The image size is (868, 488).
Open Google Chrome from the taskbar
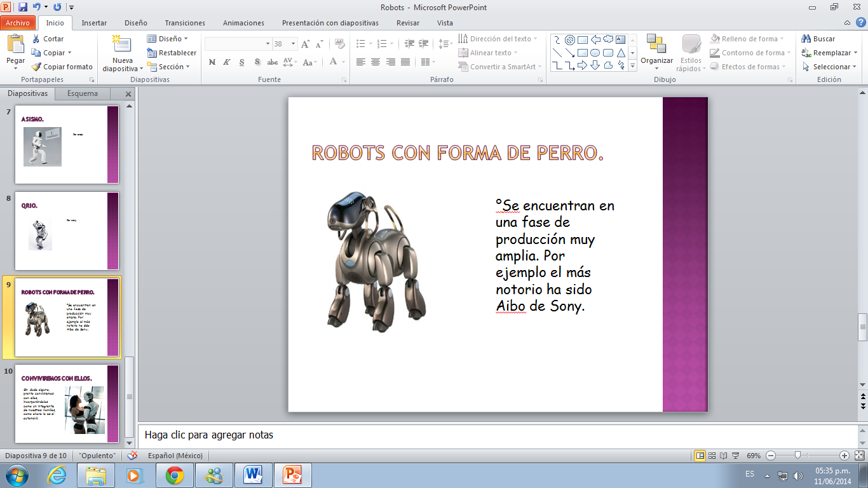175,475
